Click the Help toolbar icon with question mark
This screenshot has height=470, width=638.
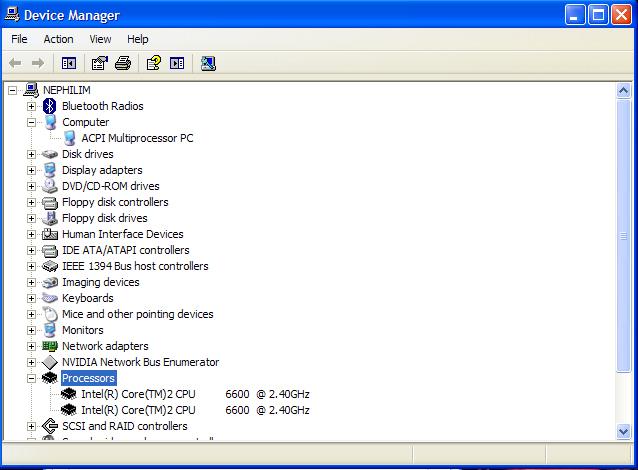point(154,63)
